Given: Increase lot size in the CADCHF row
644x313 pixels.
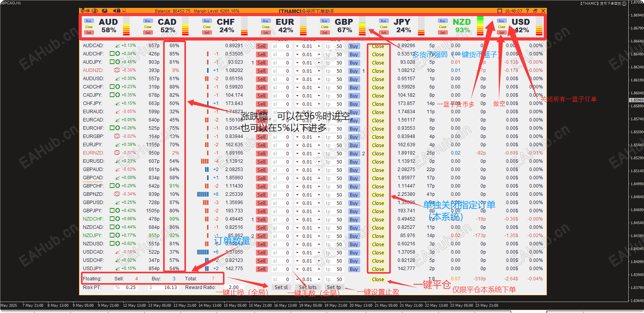Looking at the screenshot, I should (x=318, y=88).
